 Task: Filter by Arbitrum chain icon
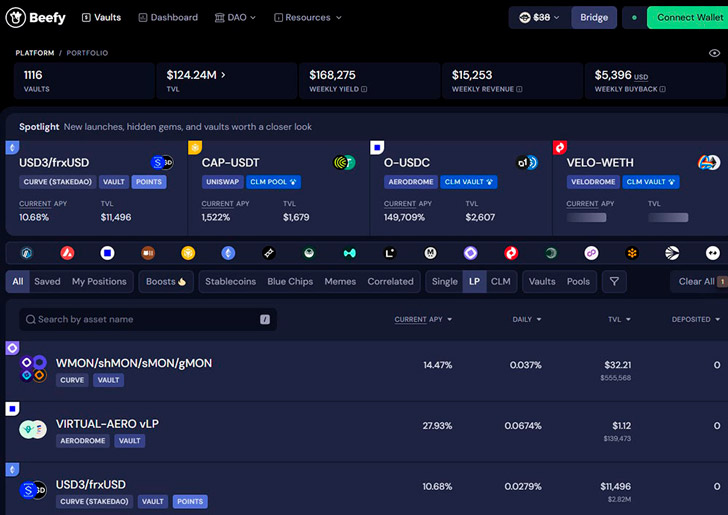click(27, 253)
